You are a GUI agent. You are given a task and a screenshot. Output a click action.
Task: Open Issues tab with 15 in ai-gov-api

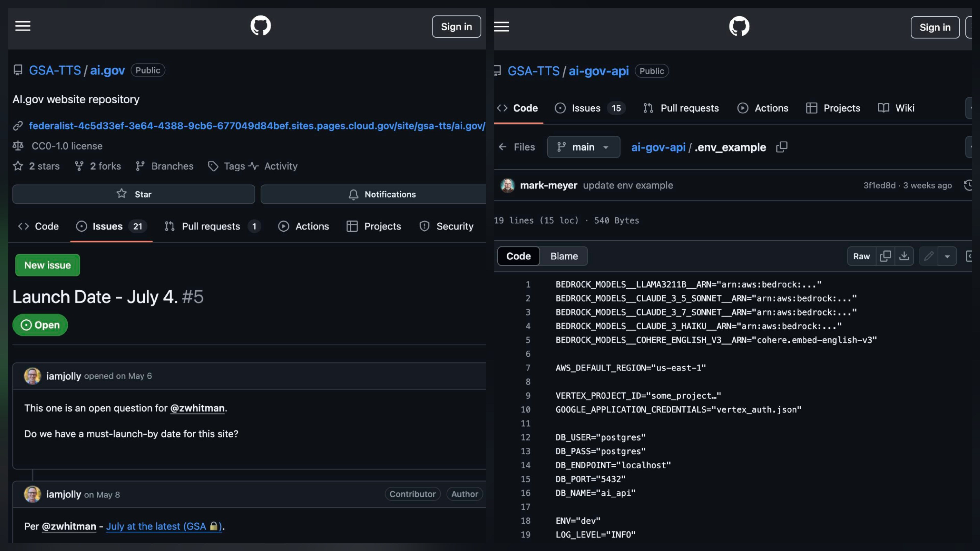click(x=590, y=108)
